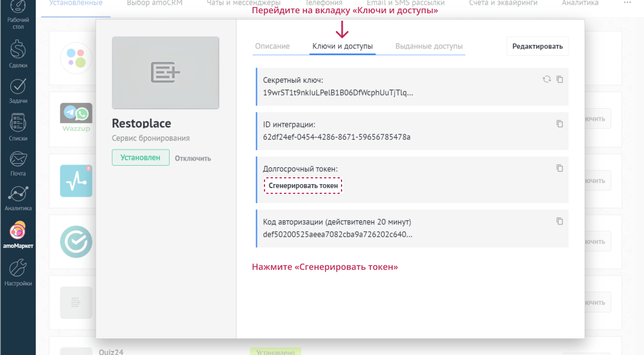Copy the Секретный ключ value
Screen dimensions: 644x355
(559, 79)
